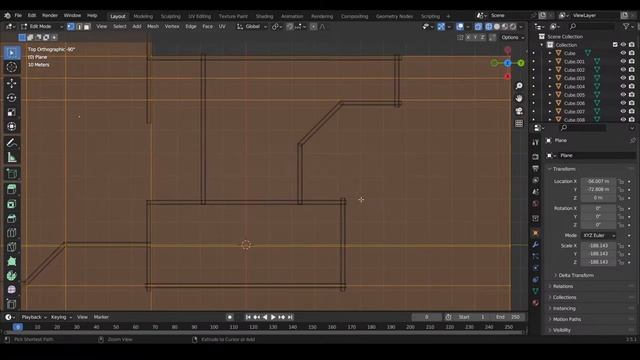The height and width of the screenshot is (360, 640).
Task: Choose the Move tool
Action: coord(11,83)
